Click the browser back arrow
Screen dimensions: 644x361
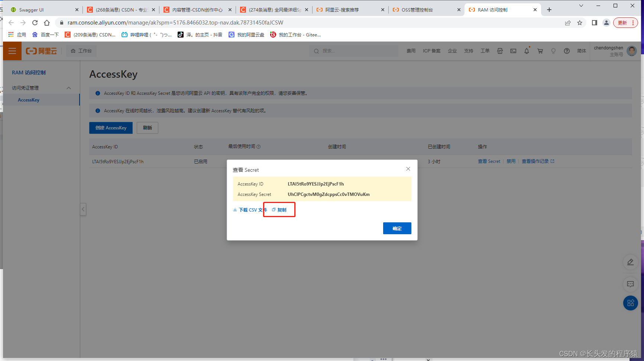point(11,23)
